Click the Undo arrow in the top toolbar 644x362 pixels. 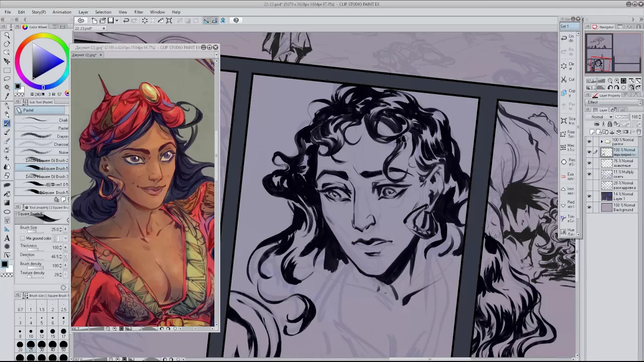pos(126,21)
